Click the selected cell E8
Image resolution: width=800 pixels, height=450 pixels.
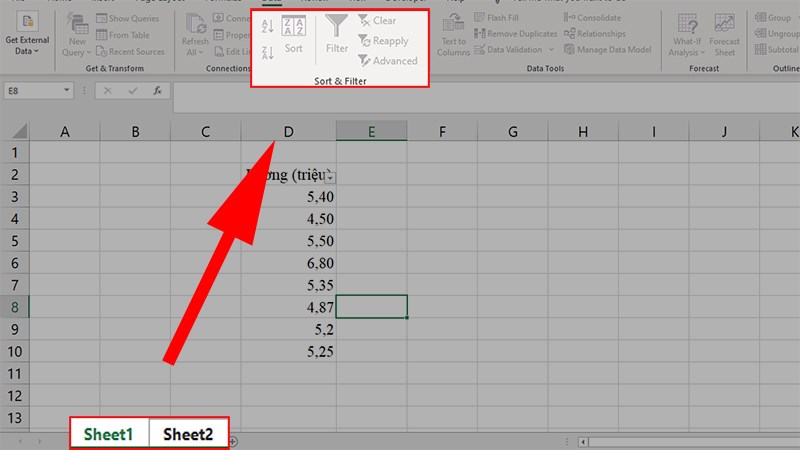tap(371, 307)
